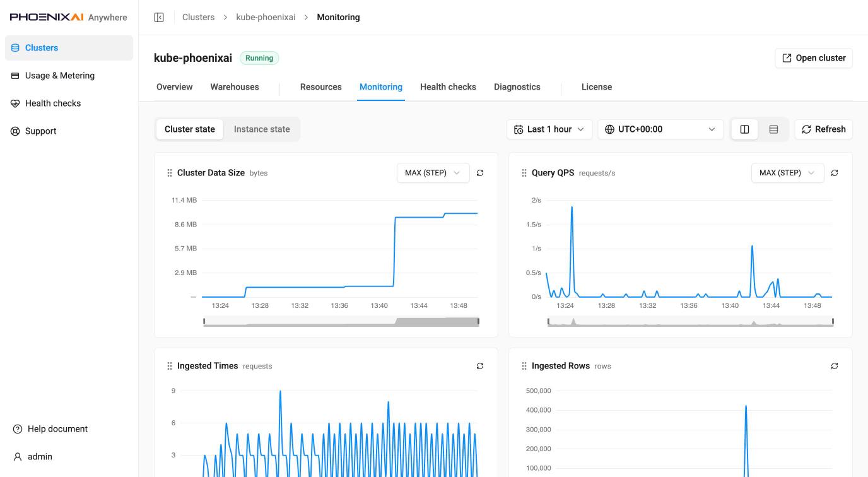Screen dimensions: 868x477
Task: Open the UTC+00:00 timezone dropdown
Action: click(x=660, y=129)
